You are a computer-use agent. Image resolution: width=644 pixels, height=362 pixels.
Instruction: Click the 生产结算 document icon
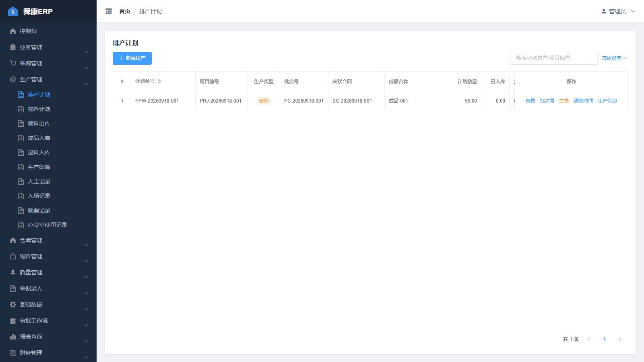(21, 167)
